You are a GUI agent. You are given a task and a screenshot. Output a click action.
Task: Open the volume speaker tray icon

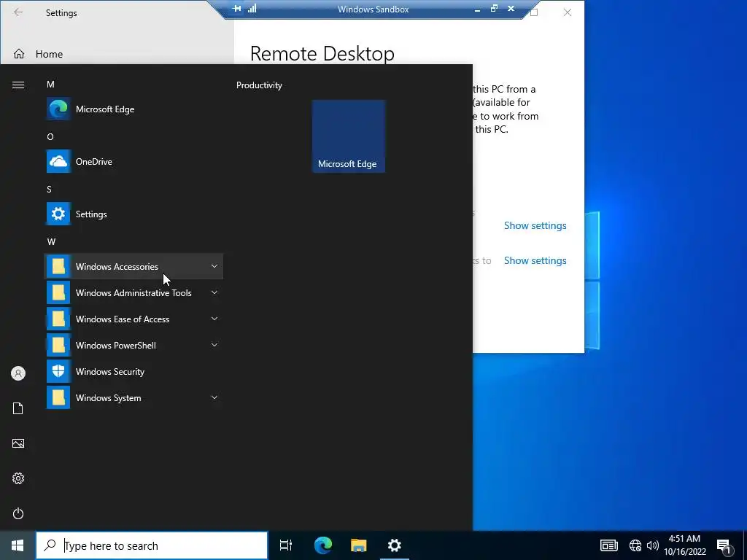tap(653, 545)
